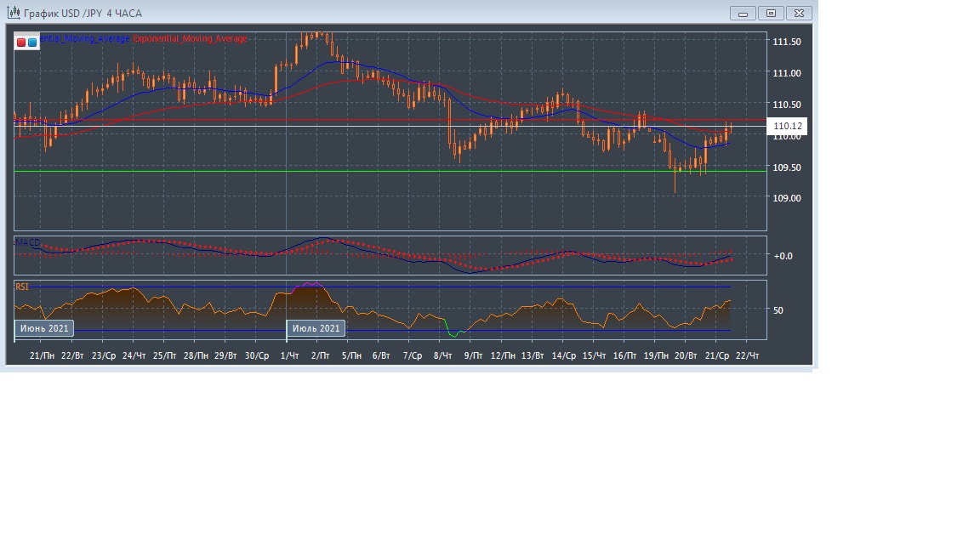
Task: Click the 2/Пт date on time axis
Action: (x=321, y=355)
